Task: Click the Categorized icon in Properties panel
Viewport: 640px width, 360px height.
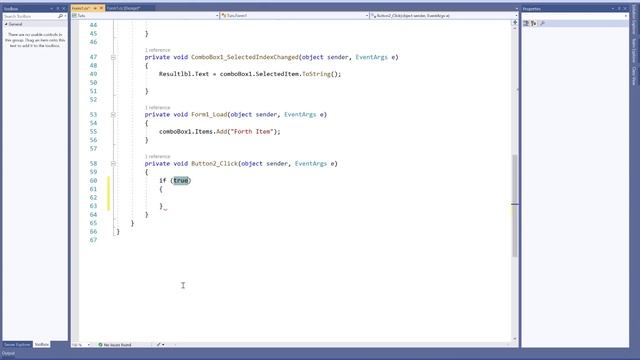Action: 526,23
